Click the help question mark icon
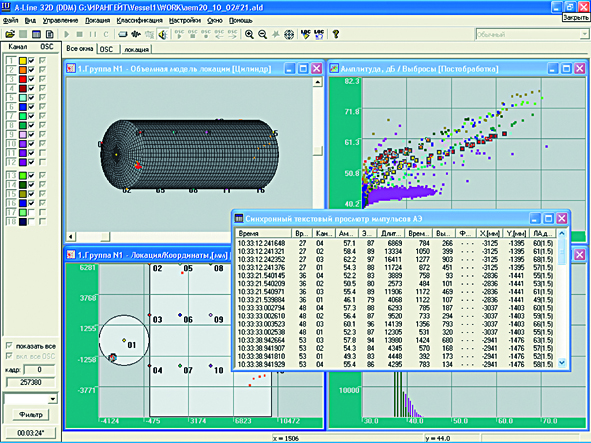The height and width of the screenshot is (443, 591). click(x=335, y=34)
